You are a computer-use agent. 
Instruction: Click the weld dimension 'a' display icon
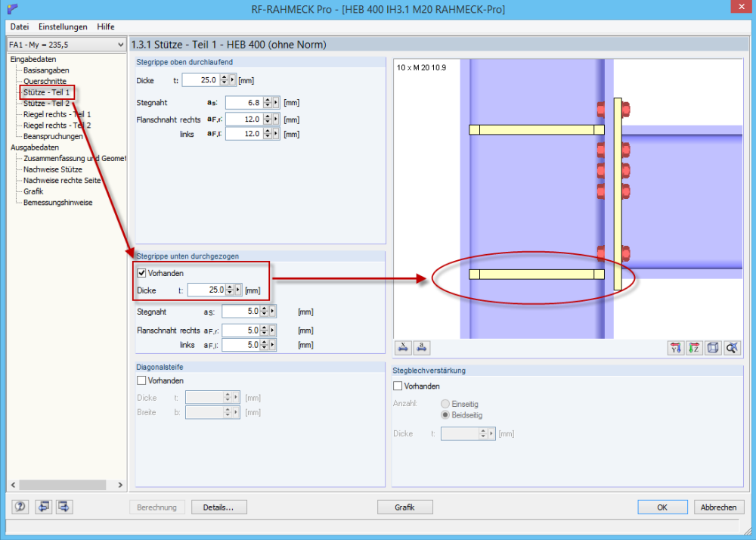coord(422,347)
